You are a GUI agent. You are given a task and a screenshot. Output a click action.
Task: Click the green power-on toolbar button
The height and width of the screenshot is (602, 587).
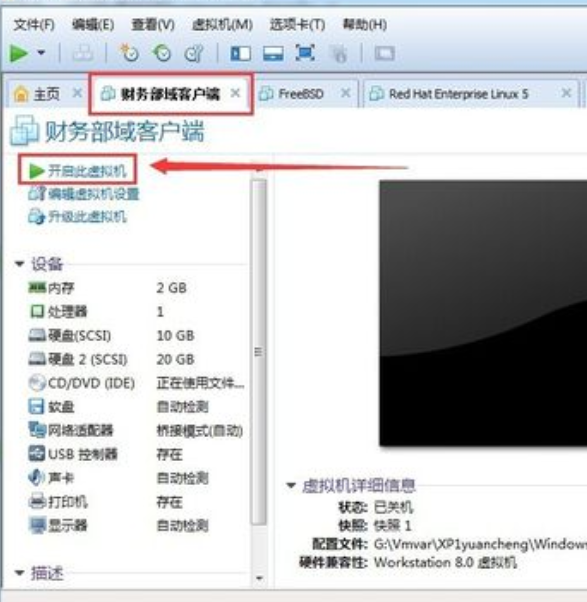coord(18,53)
